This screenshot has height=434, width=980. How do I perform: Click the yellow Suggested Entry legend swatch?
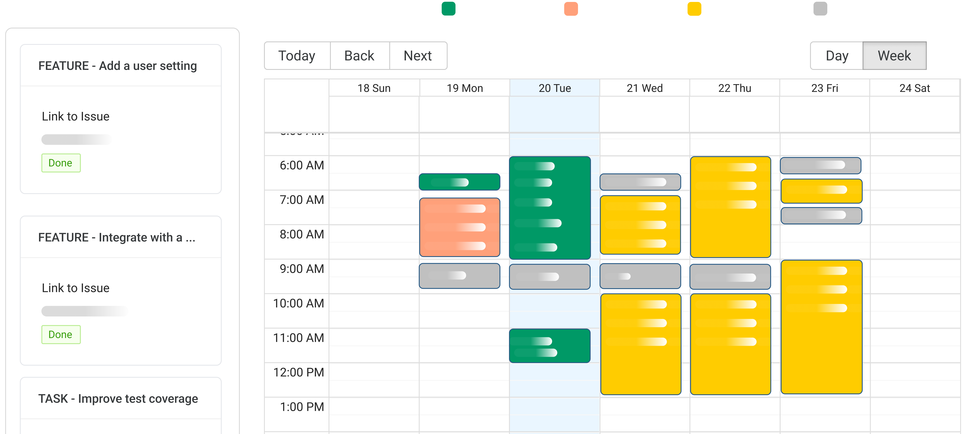pyautogui.click(x=694, y=8)
